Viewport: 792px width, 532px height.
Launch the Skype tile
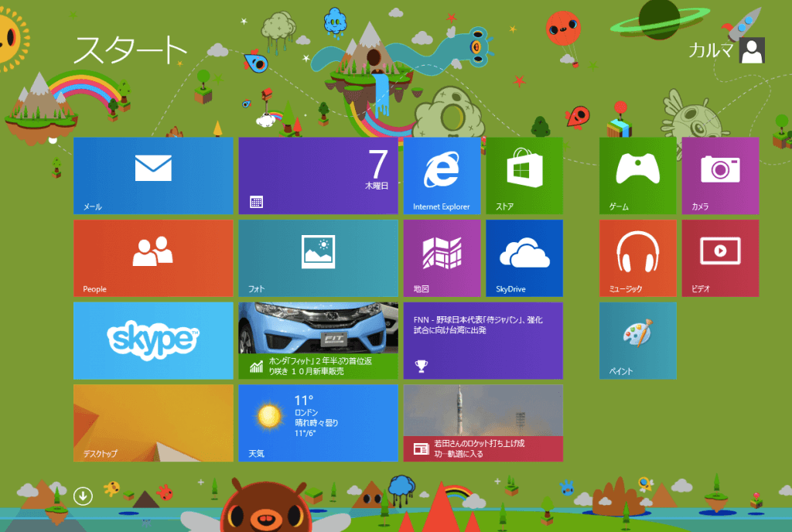pyautogui.click(x=153, y=341)
